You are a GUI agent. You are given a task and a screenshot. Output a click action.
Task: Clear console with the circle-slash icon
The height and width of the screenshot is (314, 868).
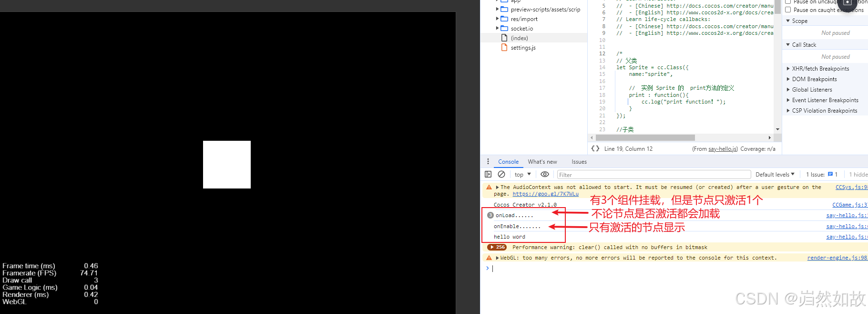tap(501, 174)
